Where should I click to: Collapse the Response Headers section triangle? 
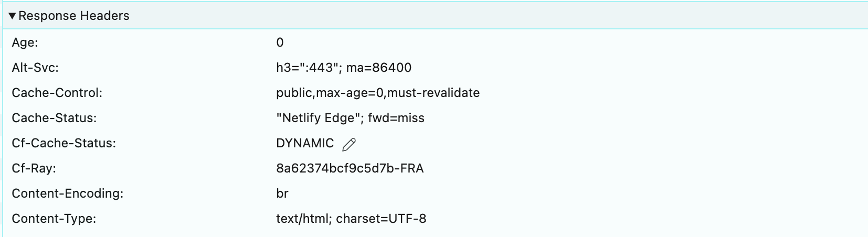[x=13, y=16]
